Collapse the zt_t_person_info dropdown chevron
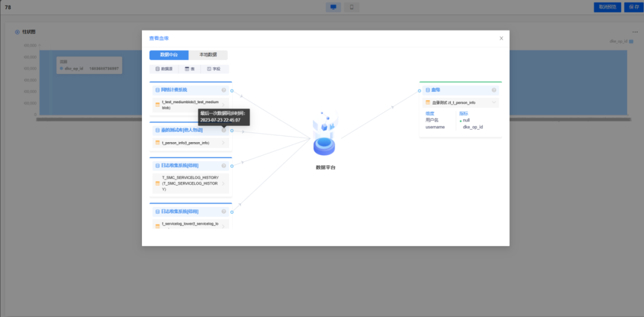The width and height of the screenshot is (644, 317). (x=494, y=102)
